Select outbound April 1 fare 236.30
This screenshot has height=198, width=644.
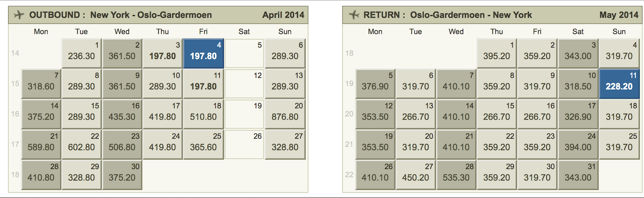pos(81,53)
